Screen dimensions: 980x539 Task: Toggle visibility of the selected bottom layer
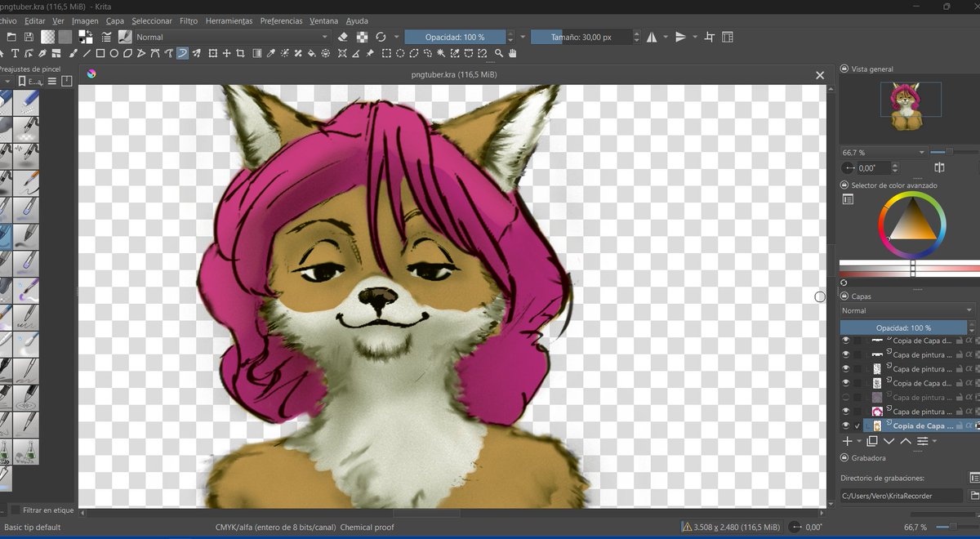[845, 425]
